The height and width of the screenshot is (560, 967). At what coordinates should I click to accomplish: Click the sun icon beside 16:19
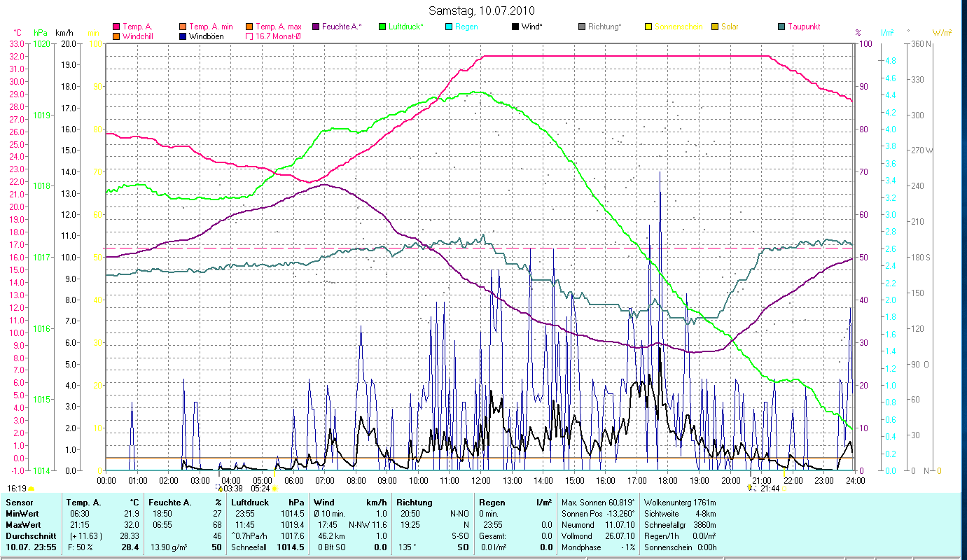(32, 488)
